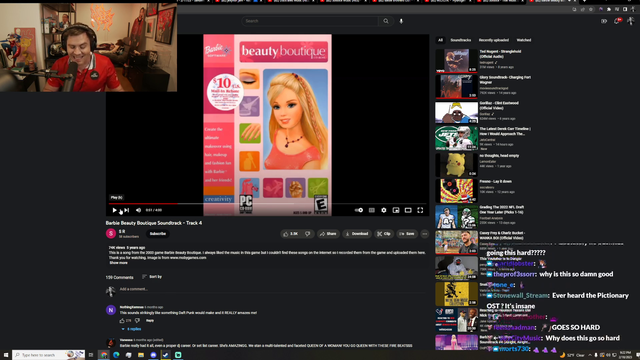Open the Create video camera icon
Screen dimensions: 640x360
[604, 21]
